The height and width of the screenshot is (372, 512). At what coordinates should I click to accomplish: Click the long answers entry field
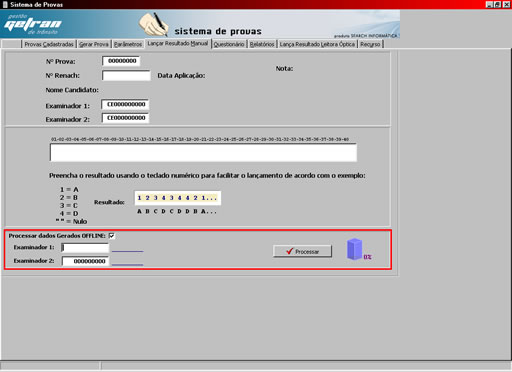click(x=203, y=153)
